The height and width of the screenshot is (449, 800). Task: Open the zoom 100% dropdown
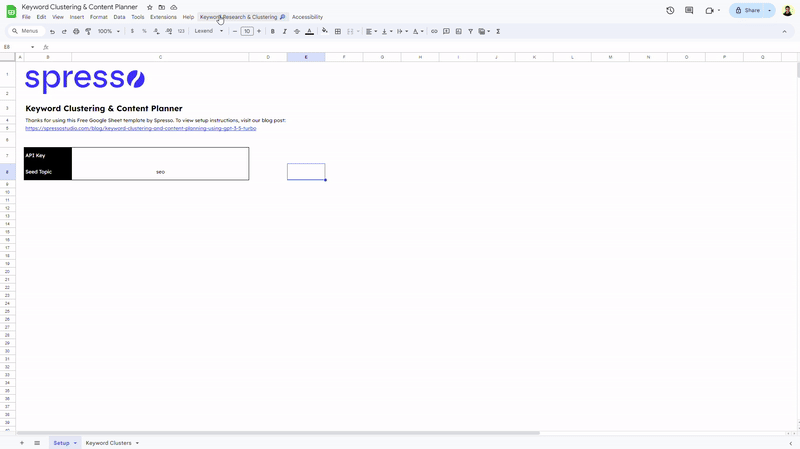click(109, 32)
